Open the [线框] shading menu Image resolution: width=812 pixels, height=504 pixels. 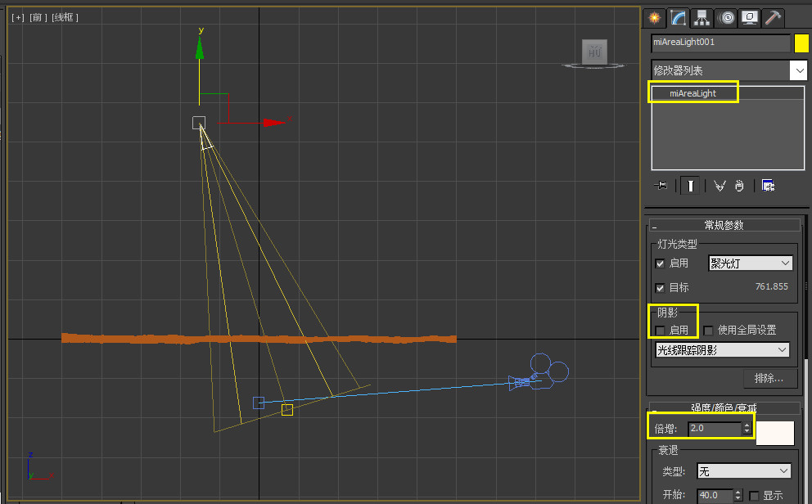click(x=65, y=18)
